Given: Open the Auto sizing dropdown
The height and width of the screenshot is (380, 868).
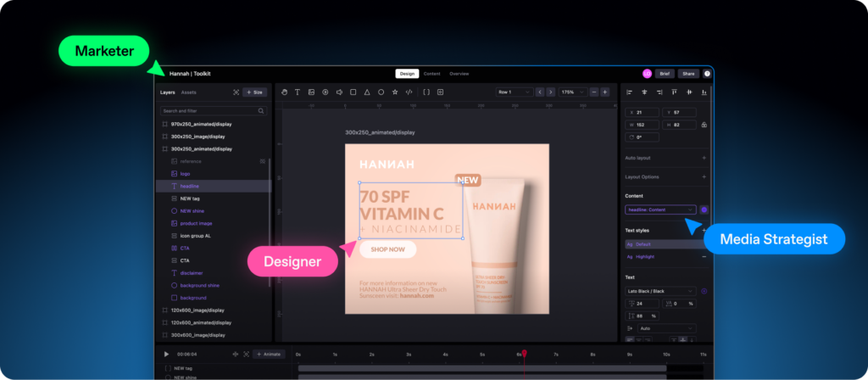Looking at the screenshot, I should click(666, 328).
